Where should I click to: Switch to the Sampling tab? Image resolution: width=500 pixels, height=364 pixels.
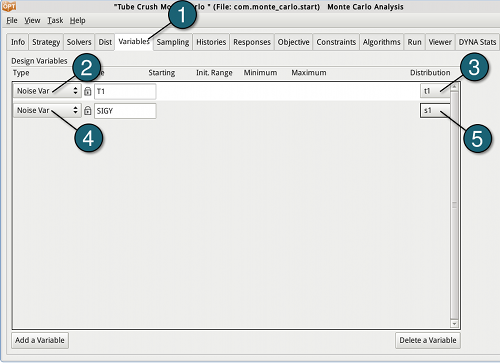point(173,42)
